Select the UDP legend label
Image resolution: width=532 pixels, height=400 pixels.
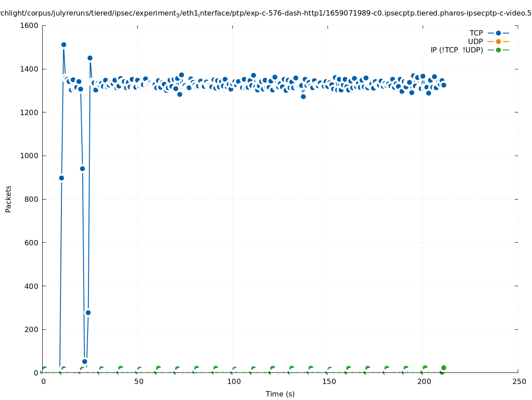475,41
